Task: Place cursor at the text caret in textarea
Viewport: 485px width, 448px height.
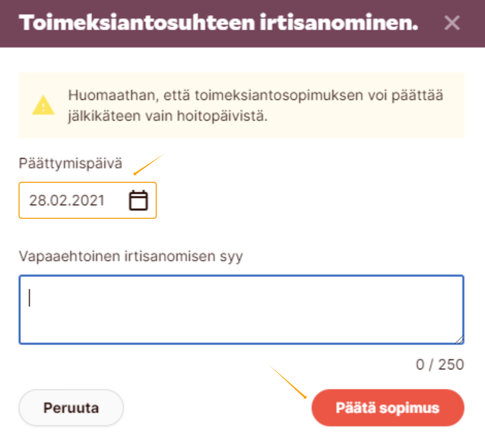Action: point(30,298)
